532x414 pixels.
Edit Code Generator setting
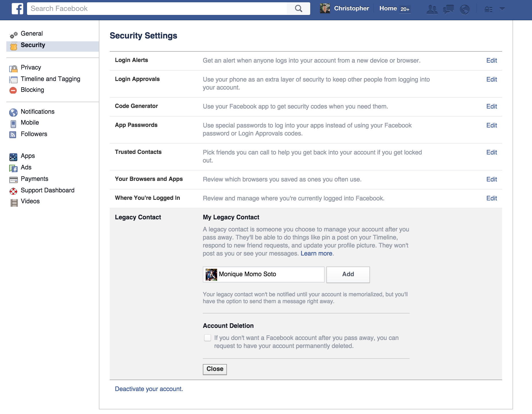[491, 107]
